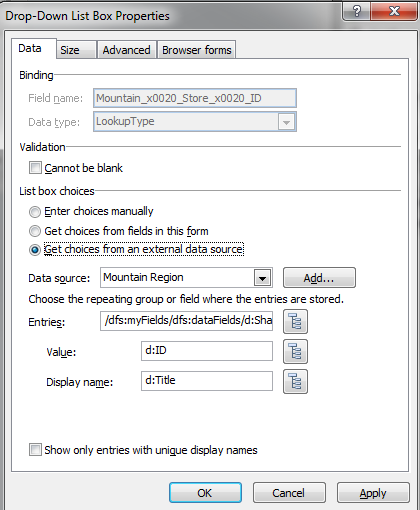The image size is (420, 510).
Task: Close the properties dialog with X
Action: coord(394,11)
